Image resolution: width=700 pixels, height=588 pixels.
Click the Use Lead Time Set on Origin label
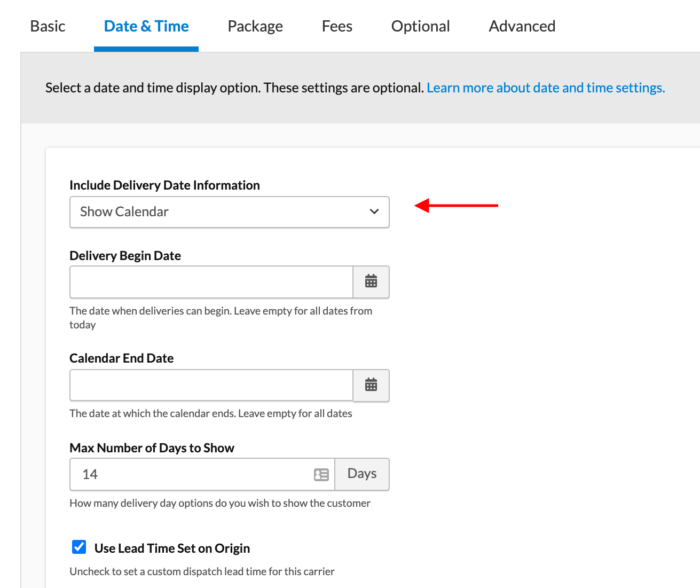[x=172, y=548]
